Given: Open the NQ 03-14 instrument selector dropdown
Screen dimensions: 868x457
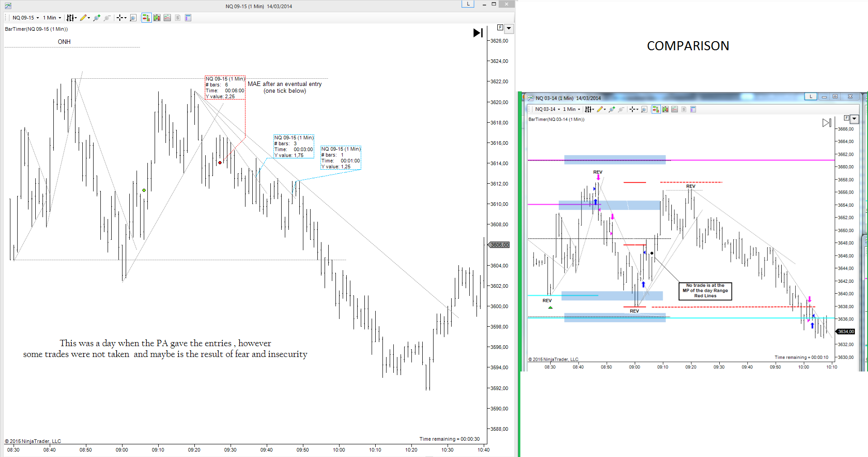Looking at the screenshot, I should coord(547,109).
